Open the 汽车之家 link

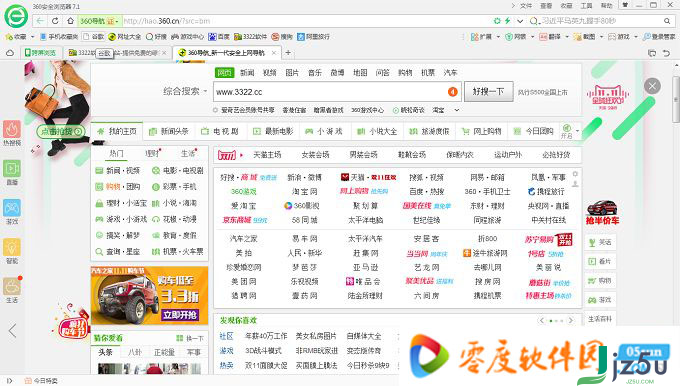pyautogui.click(x=243, y=239)
